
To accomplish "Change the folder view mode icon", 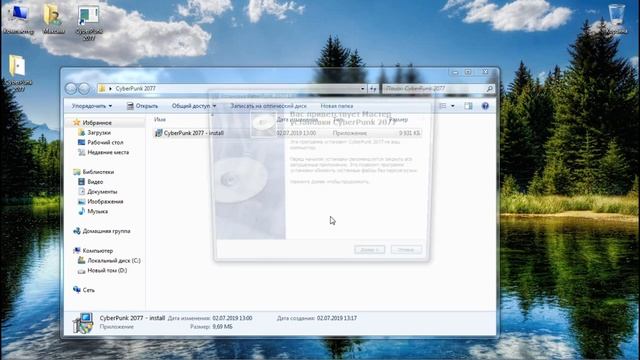I will click(x=443, y=106).
